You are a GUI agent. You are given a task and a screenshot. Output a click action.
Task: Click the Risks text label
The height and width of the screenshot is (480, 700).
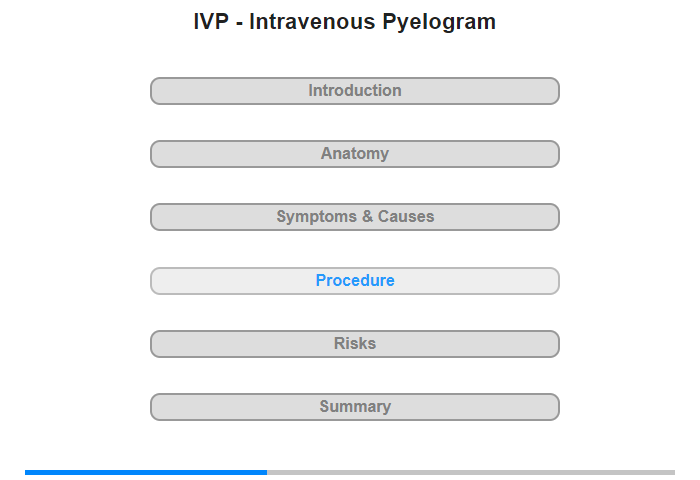click(x=355, y=343)
